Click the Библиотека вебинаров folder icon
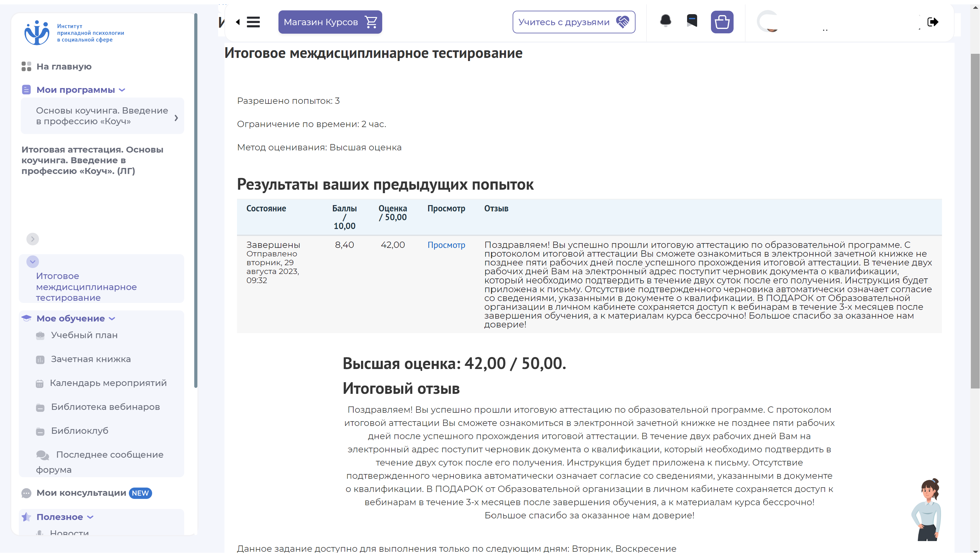Viewport: 980px width, 553px height. (x=40, y=407)
